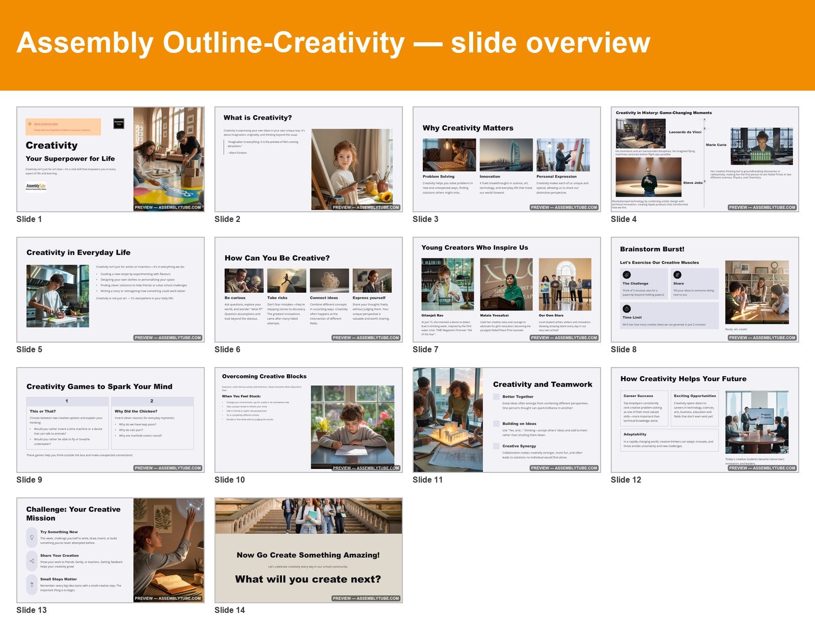
Task: Click the "Slide 14" label
Action: (230, 610)
